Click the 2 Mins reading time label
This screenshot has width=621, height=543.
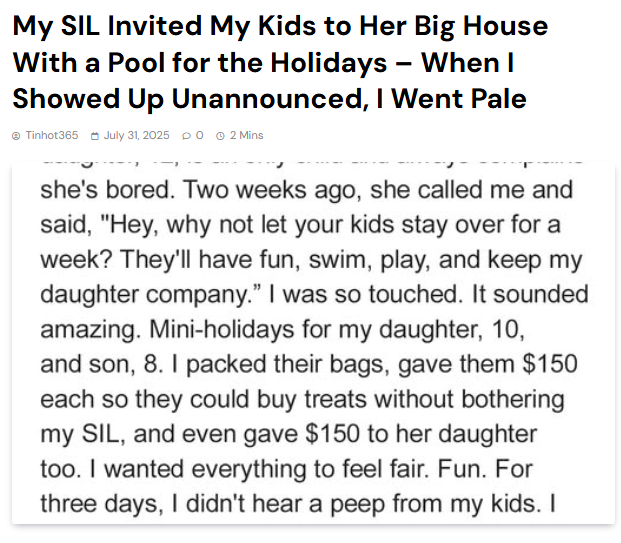click(246, 135)
